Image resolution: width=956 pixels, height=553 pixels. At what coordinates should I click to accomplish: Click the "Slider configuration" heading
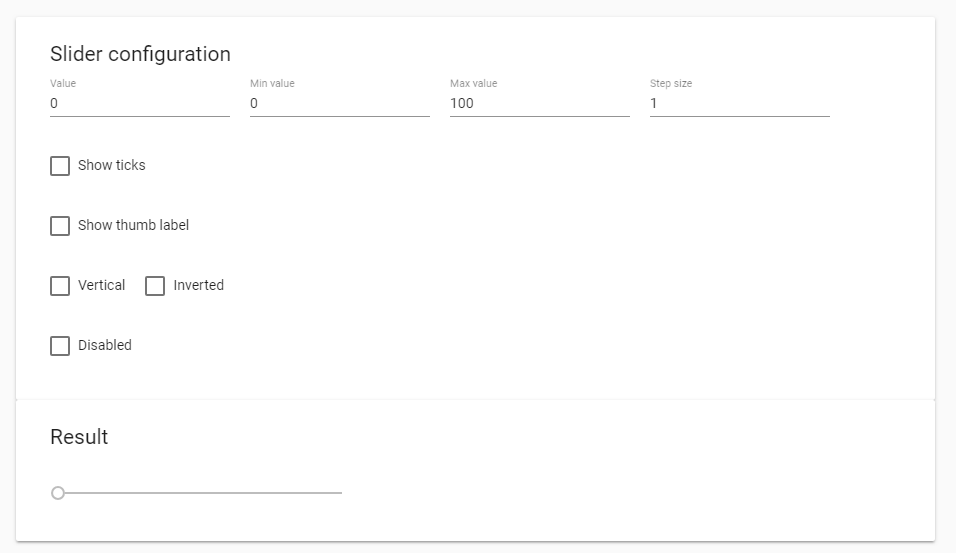[140, 54]
